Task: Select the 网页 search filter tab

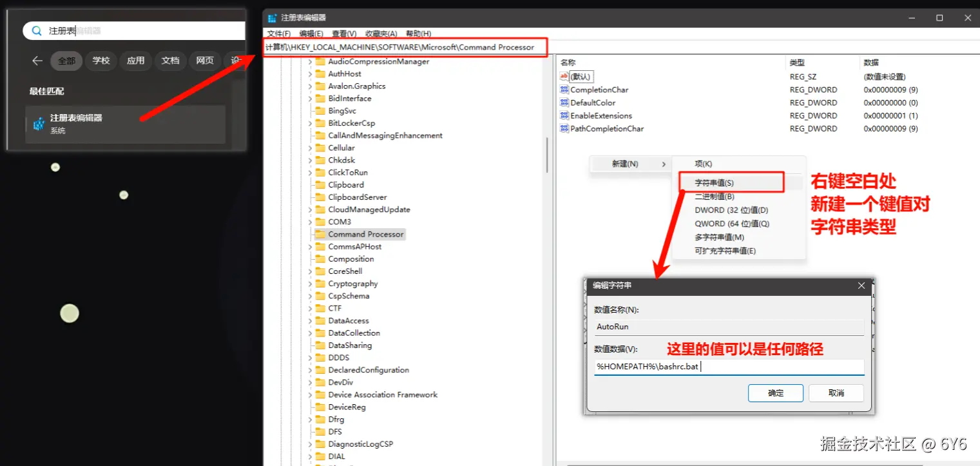Action: click(x=205, y=61)
